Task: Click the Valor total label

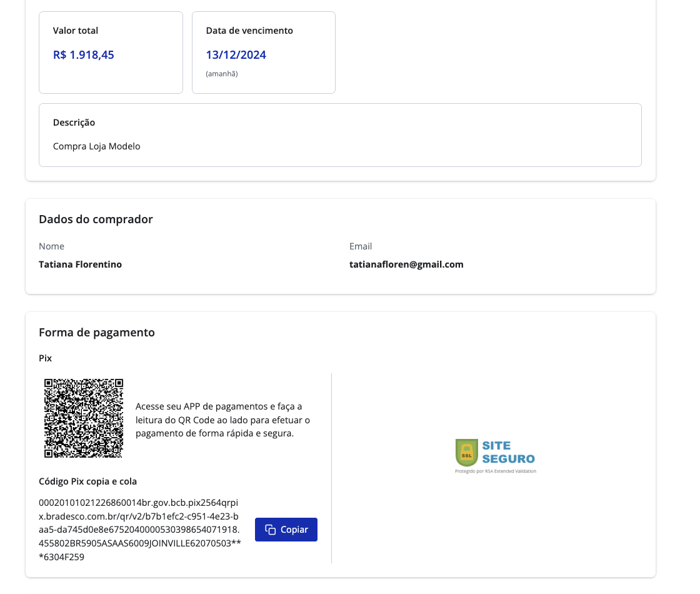Action: pos(76,31)
